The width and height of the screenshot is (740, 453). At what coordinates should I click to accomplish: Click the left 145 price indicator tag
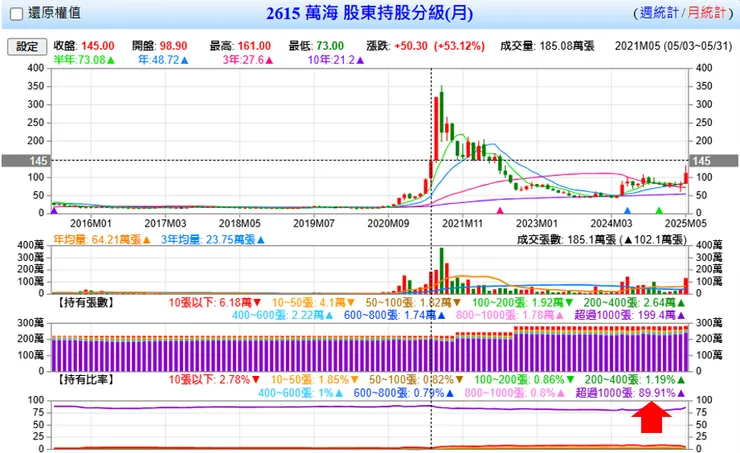(x=25, y=161)
